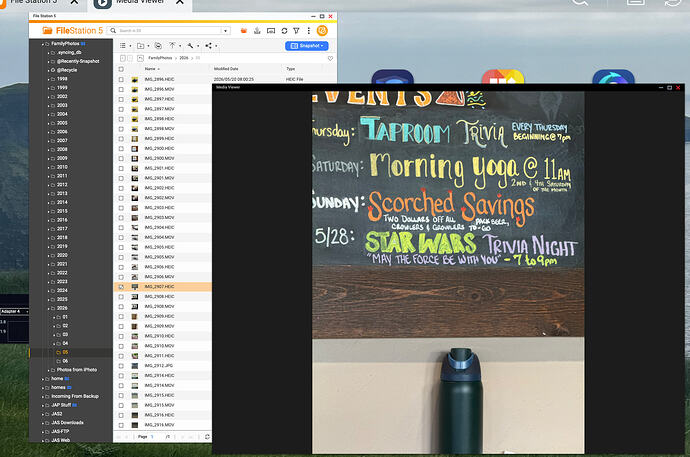Click the create folder toolbar icon
690x457 pixels.
tap(140, 46)
